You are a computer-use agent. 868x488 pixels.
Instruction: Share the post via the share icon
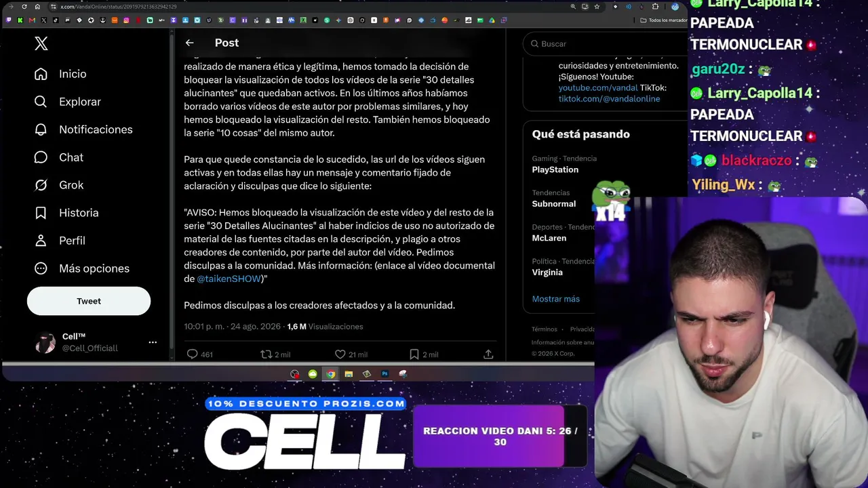coord(488,354)
